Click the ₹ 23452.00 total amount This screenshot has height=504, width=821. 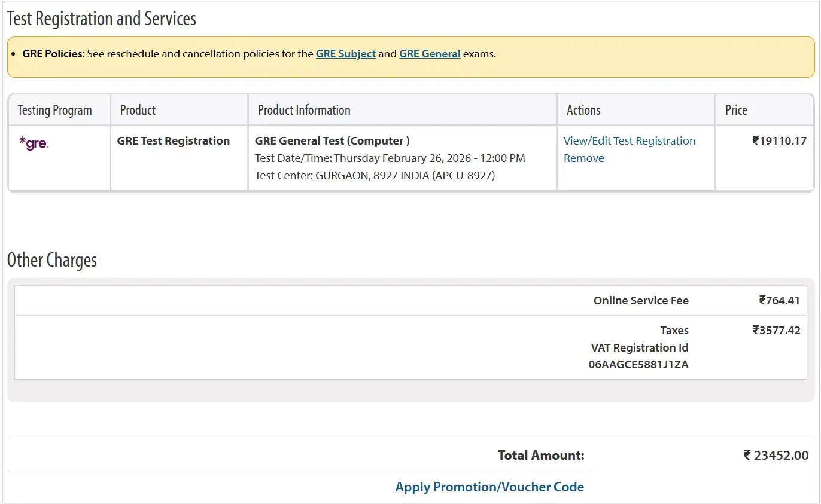tap(776, 456)
